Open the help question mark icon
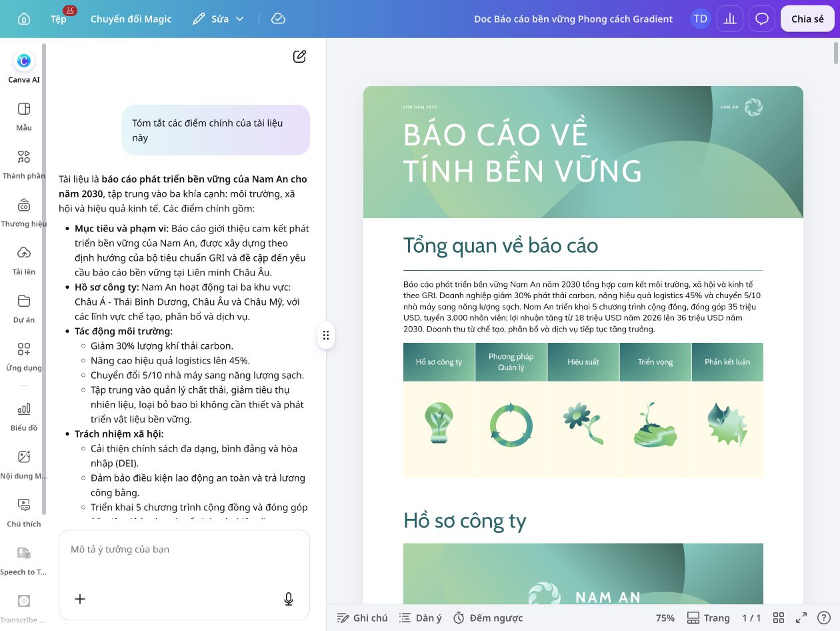This screenshot has width=840, height=631. [x=825, y=618]
